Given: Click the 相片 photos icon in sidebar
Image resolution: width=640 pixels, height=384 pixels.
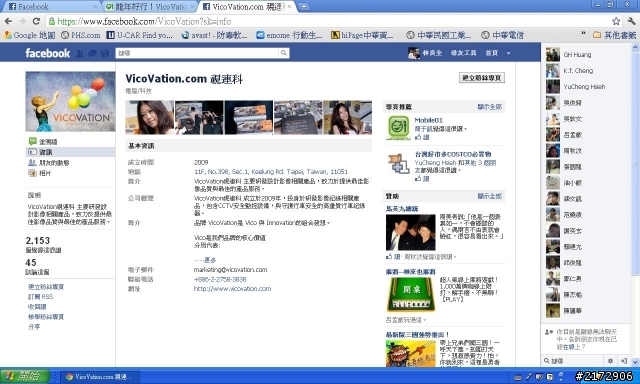Looking at the screenshot, I should coord(32,173).
